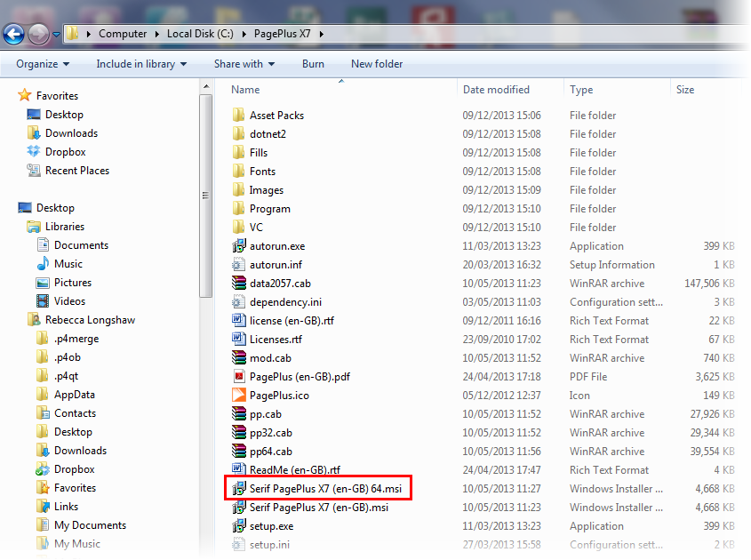Expand arrow after PagePlus X7 breadcrumb
751x560 pixels.
point(322,34)
